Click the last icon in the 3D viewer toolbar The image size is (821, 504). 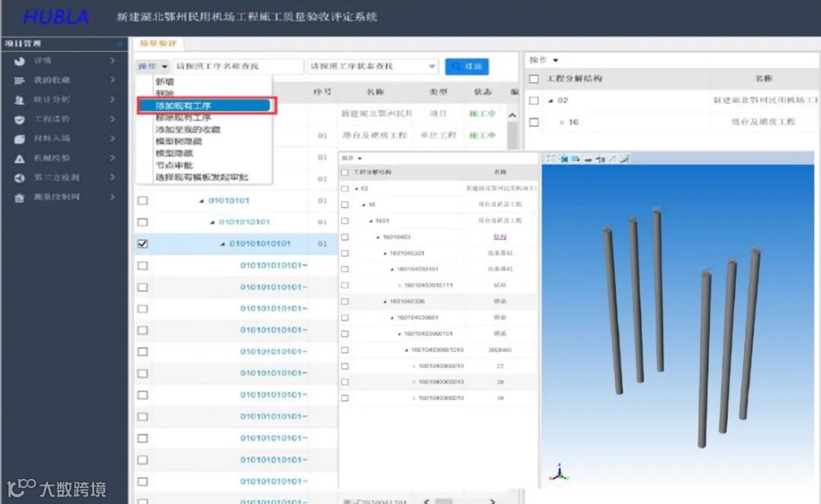624,159
